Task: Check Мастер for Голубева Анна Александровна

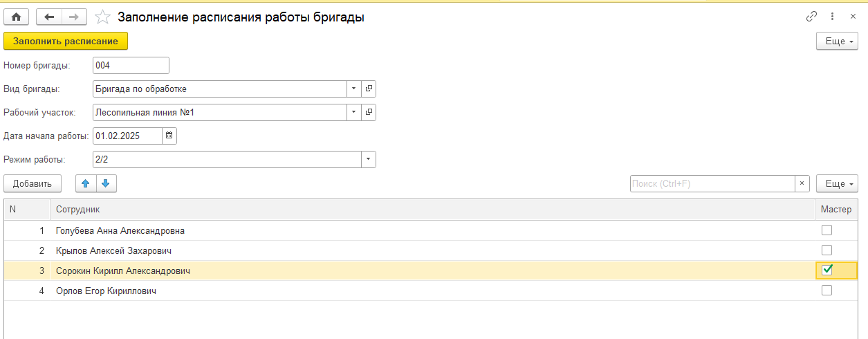Action: click(x=827, y=230)
